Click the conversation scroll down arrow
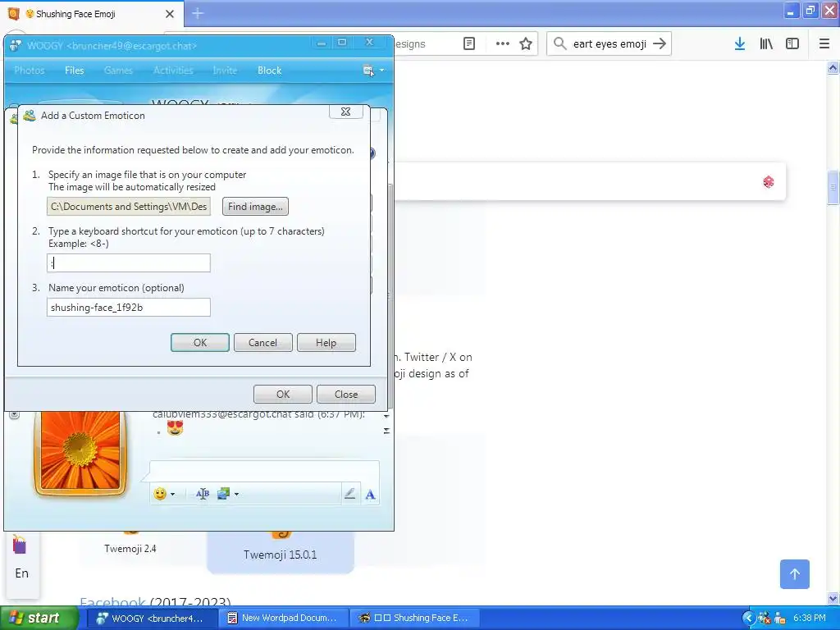The height and width of the screenshot is (630, 840). pos(387,416)
